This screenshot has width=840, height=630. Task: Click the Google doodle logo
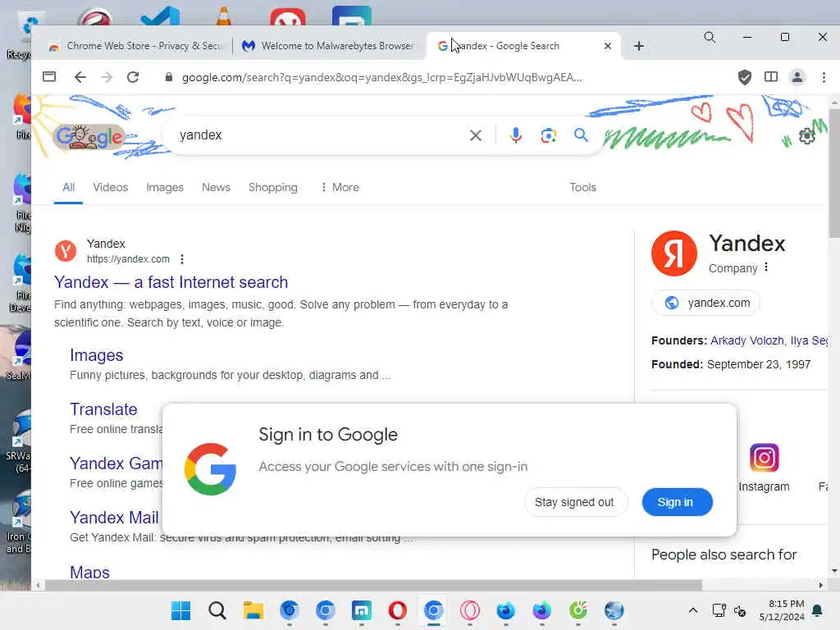point(89,136)
